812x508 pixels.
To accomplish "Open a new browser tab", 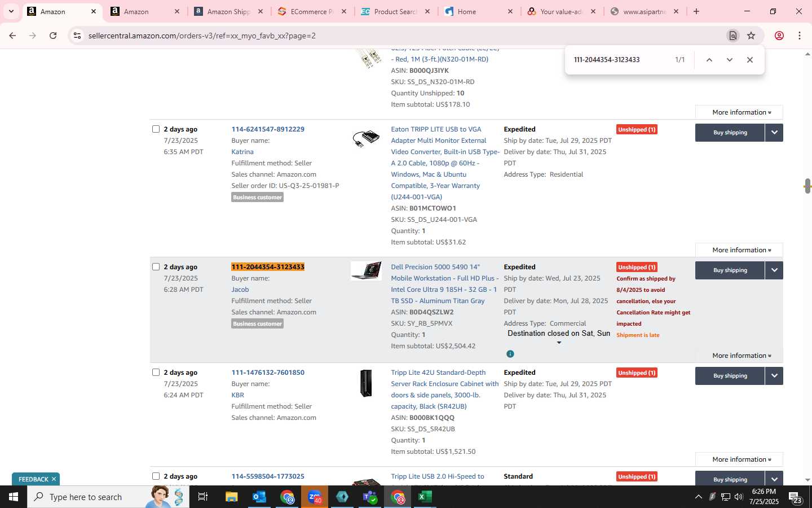I will [696, 11].
